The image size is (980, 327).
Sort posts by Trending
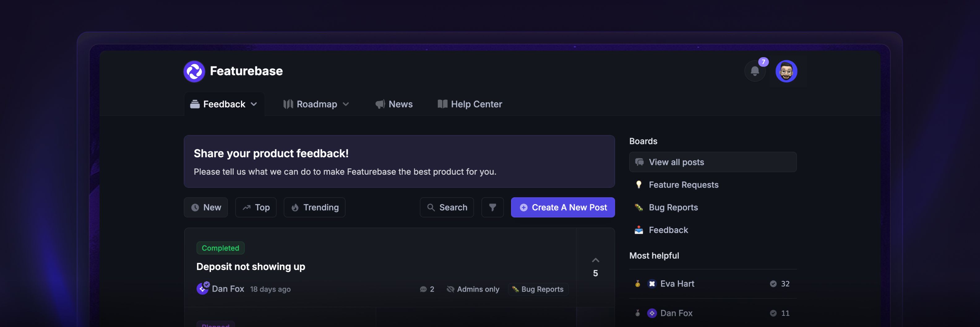point(314,207)
